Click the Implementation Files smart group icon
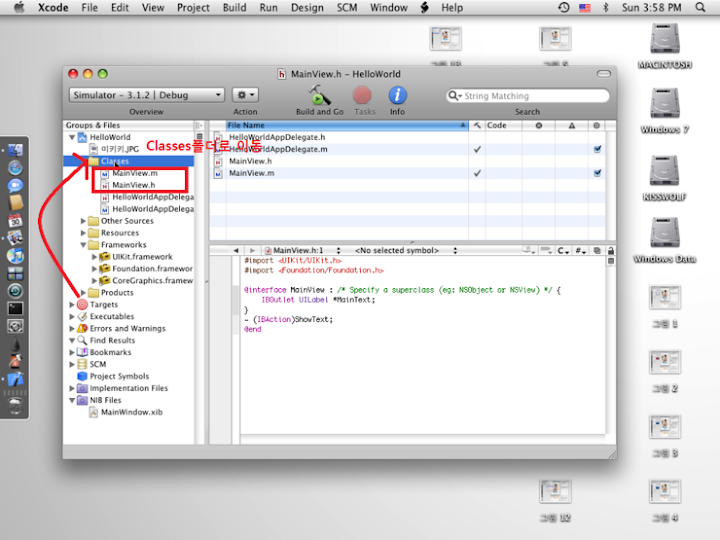The height and width of the screenshot is (540, 720). click(82, 388)
